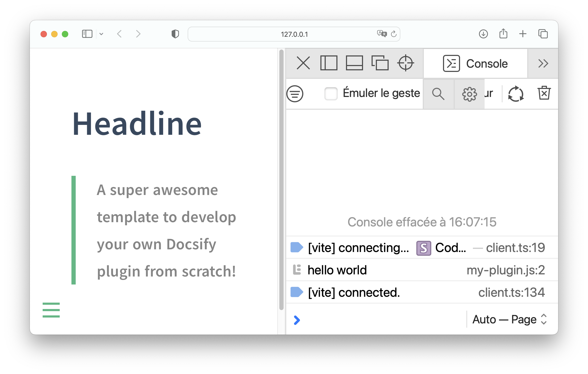Expand hidden inspector tabs chevron
The height and width of the screenshot is (374, 588).
point(543,63)
